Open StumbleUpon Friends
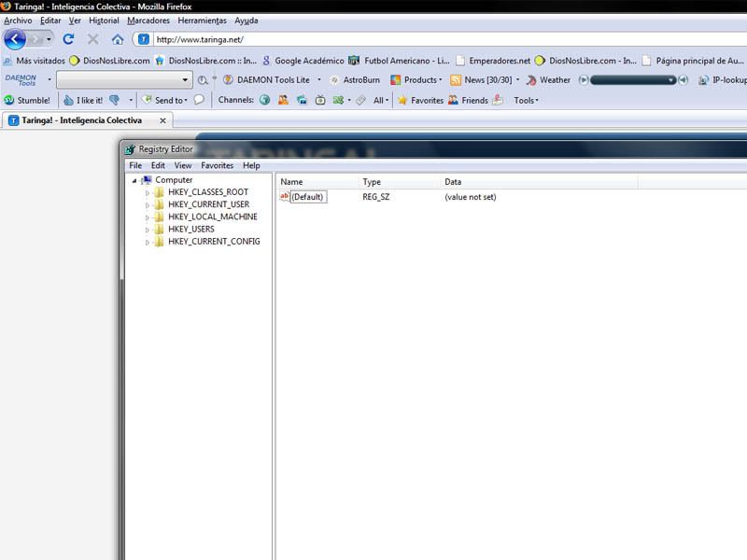Screen dimensions: 747x560 pos(469,100)
